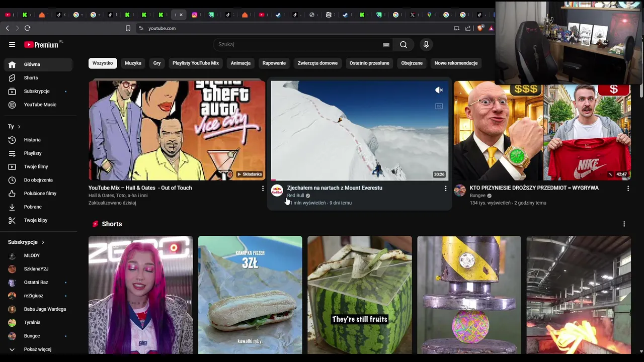Open the square watermelon Short
This screenshot has height=362, width=644.
pos(360,295)
